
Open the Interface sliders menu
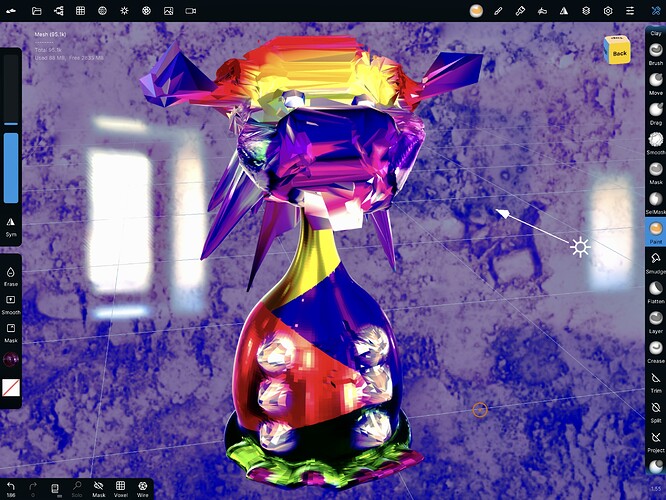[630, 11]
